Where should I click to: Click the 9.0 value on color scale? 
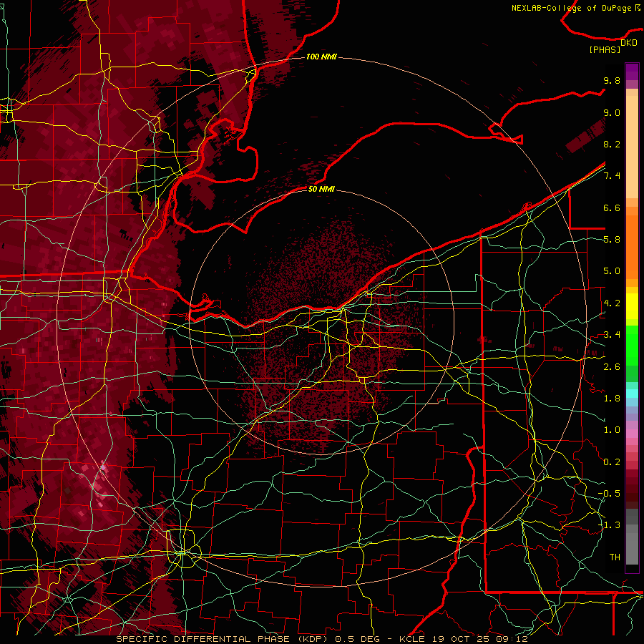(x=612, y=112)
